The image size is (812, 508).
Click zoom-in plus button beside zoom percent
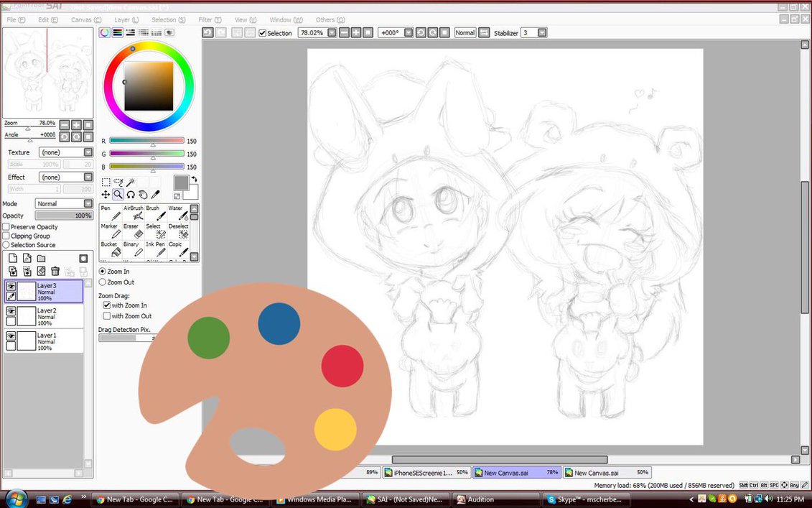point(356,32)
